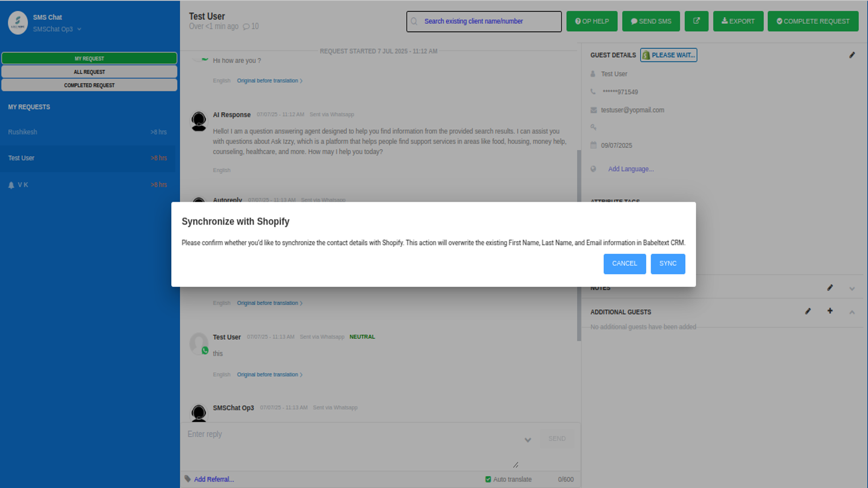
Task: Click the SEND SMS button
Action: coord(651,21)
